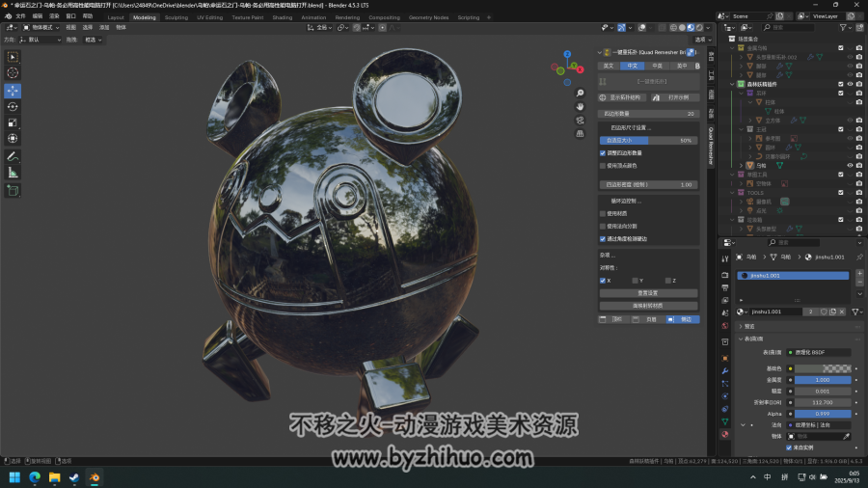Open the BSDF surface shader dropdown
Screen dimensions: 868x488
pos(819,352)
